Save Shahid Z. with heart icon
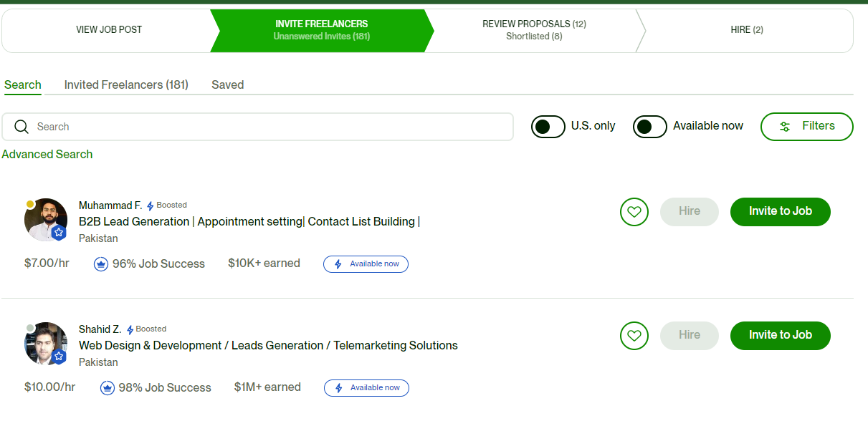The width and height of the screenshot is (868, 421). tap(634, 336)
